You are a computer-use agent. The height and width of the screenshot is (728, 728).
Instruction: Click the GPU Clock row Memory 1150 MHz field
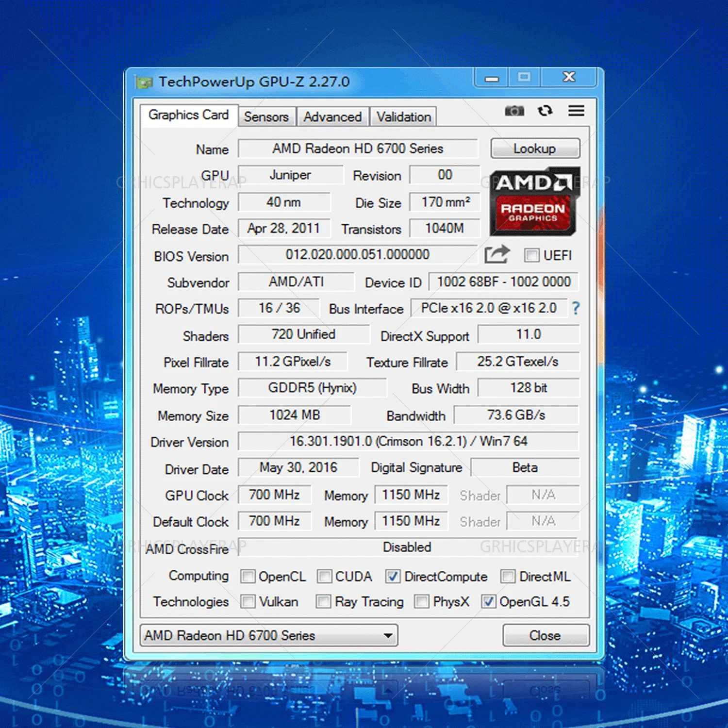pos(411,494)
